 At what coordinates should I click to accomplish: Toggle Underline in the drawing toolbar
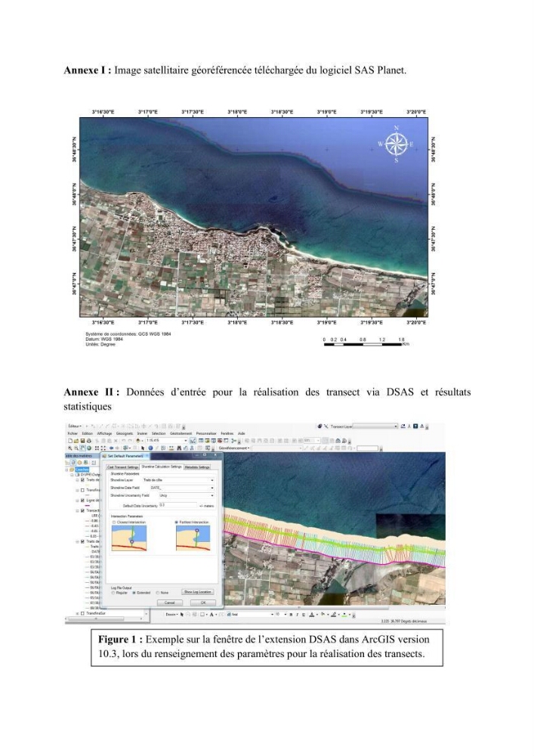tap(304, 614)
